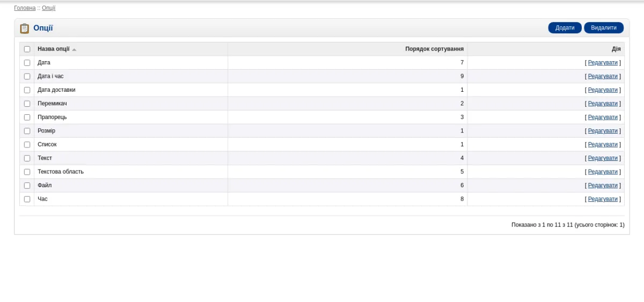Viewport: 644px width, 302px height.
Task: Click Редагувати for the Дата row
Action: 603,63
